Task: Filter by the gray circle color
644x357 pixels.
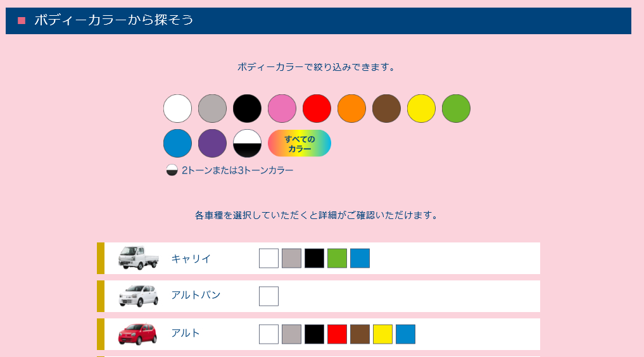Action: click(212, 109)
